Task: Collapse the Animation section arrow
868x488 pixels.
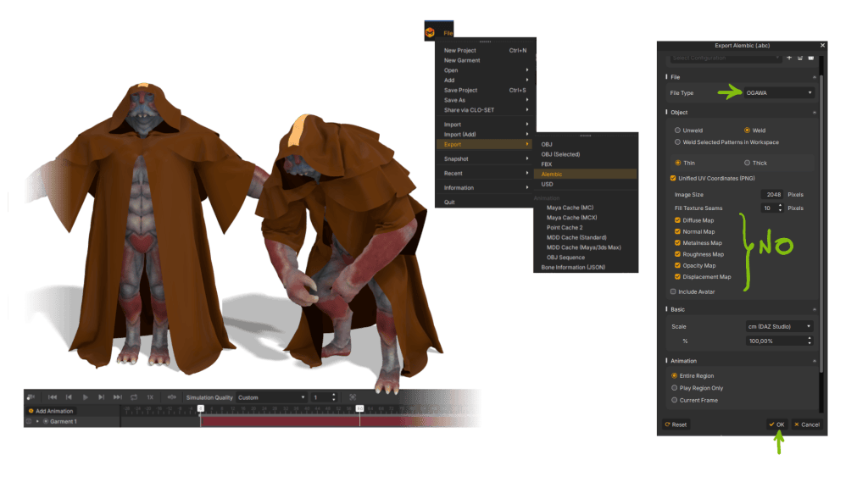Action: (x=815, y=361)
